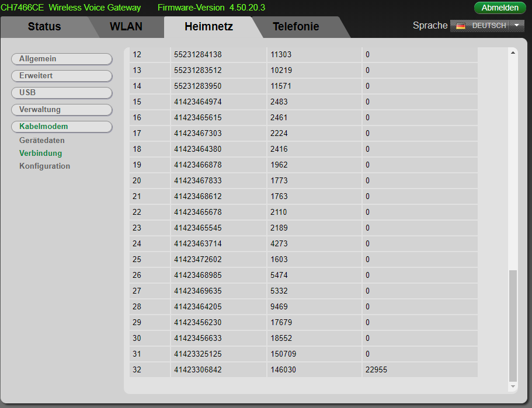Click value 41423467833 in row 20
This screenshot has width=532, height=408.
coord(198,181)
